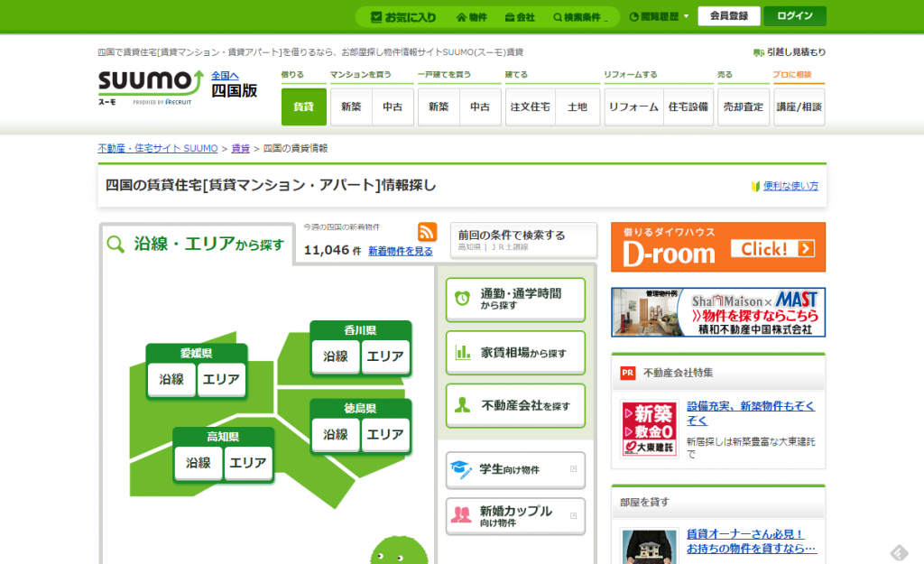Click エリア button for 徳島県
Screen dimensions: 924x564
(385, 435)
